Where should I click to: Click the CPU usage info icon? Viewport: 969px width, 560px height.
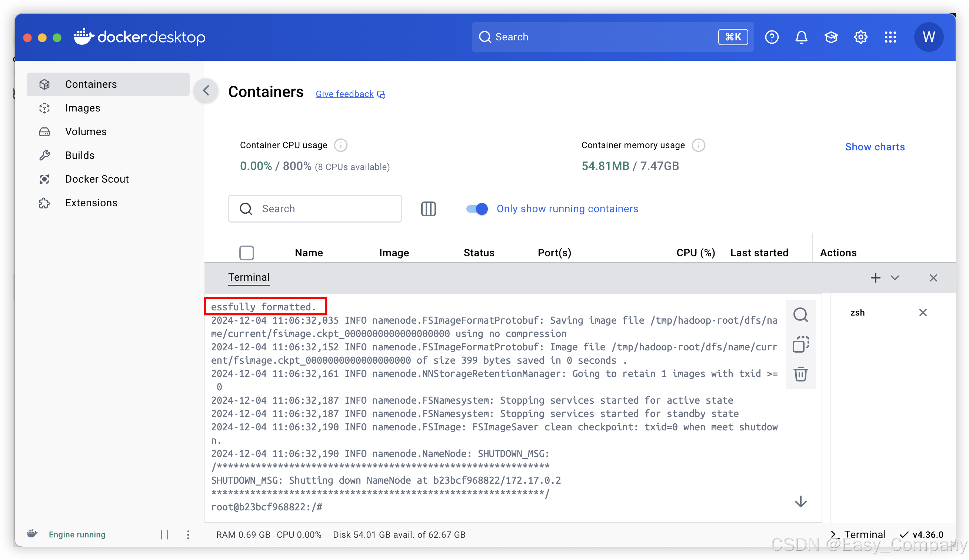point(341,145)
